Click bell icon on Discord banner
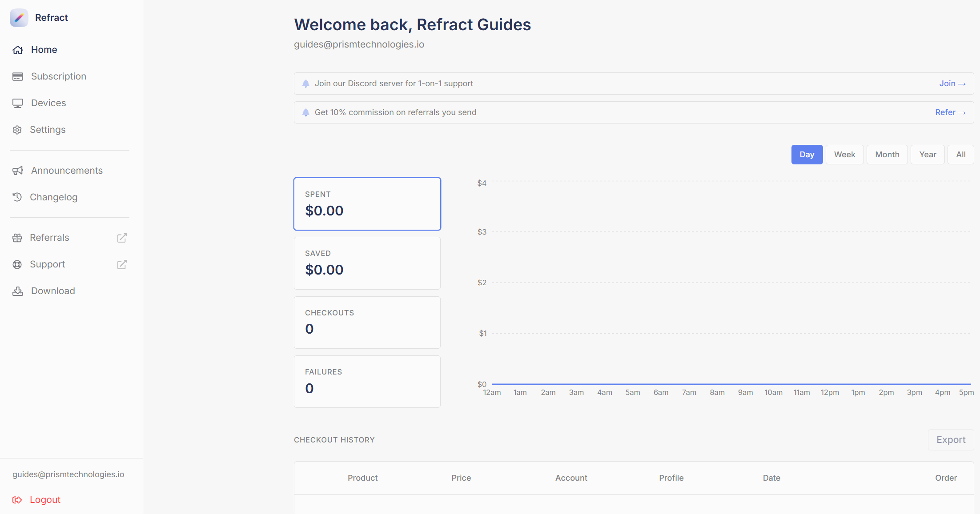Image resolution: width=980 pixels, height=514 pixels. (x=306, y=84)
